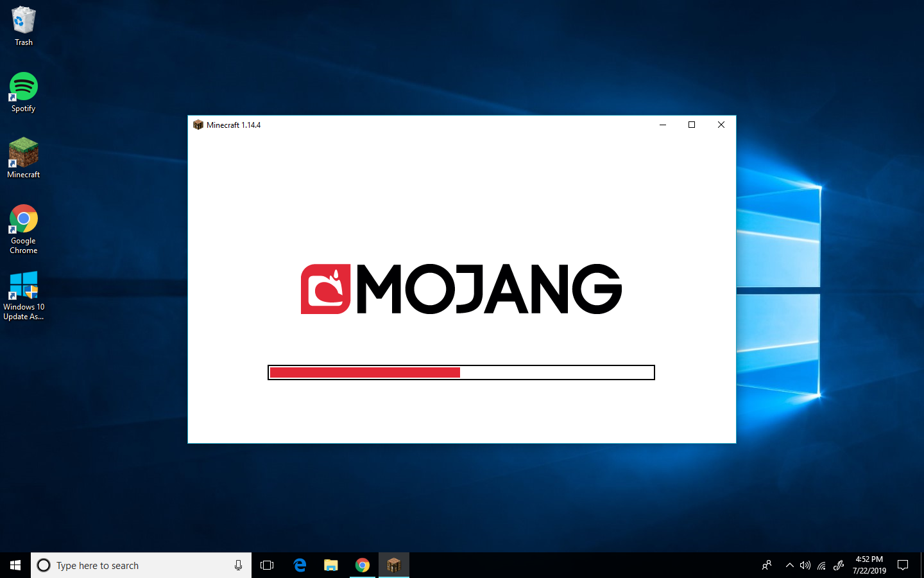Click the Show desktop strip on the taskbar
Viewport: 924px width, 578px height.
[x=922, y=565]
